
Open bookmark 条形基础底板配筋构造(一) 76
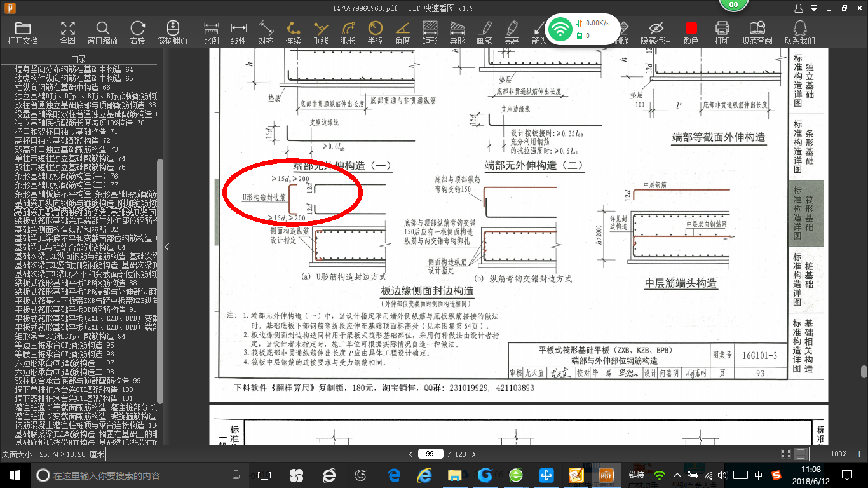pyautogui.click(x=66, y=176)
